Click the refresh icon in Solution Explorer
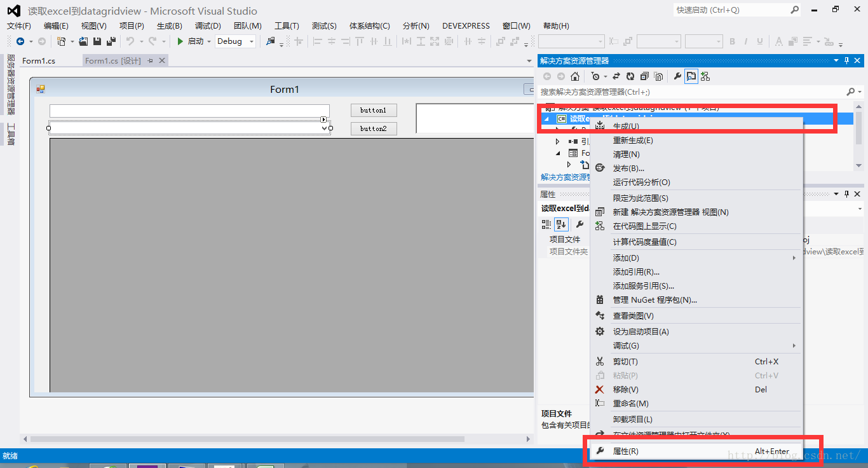 click(630, 76)
